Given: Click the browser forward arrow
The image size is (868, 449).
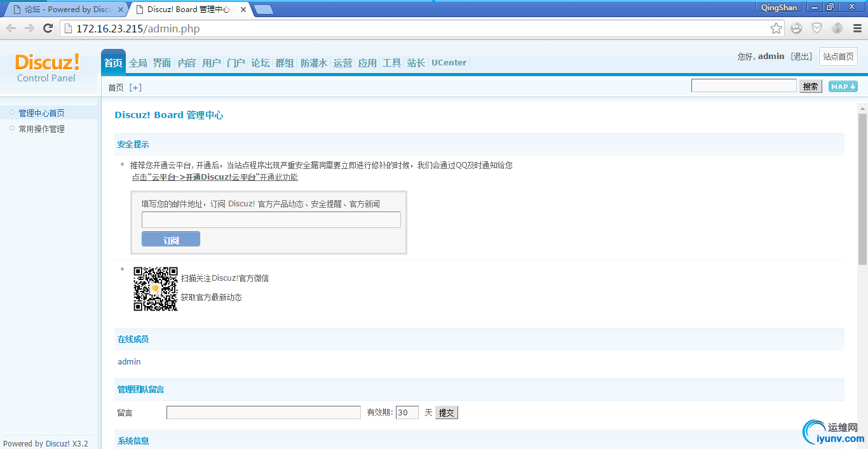Looking at the screenshot, I should [x=29, y=28].
